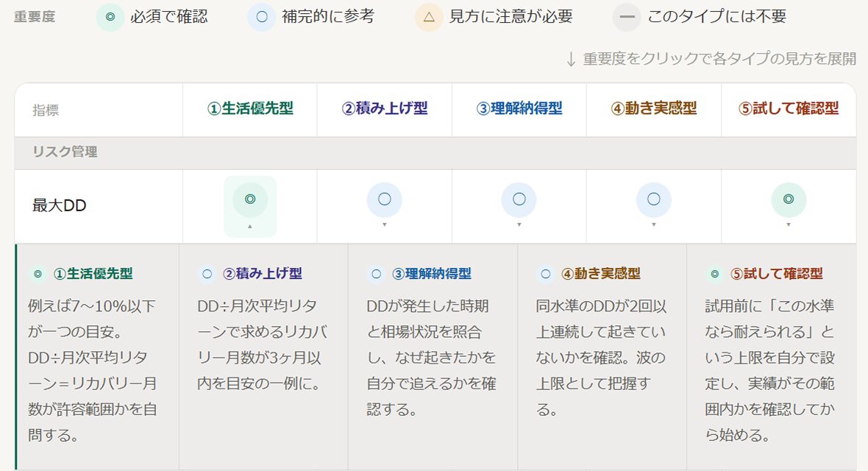Click the 補完的に参考 legend circle icon

click(x=262, y=17)
